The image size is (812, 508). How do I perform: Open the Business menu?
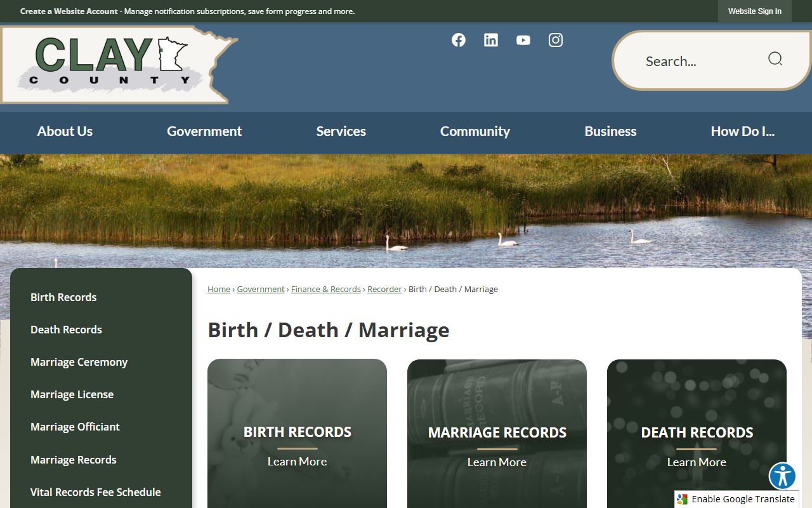(610, 131)
